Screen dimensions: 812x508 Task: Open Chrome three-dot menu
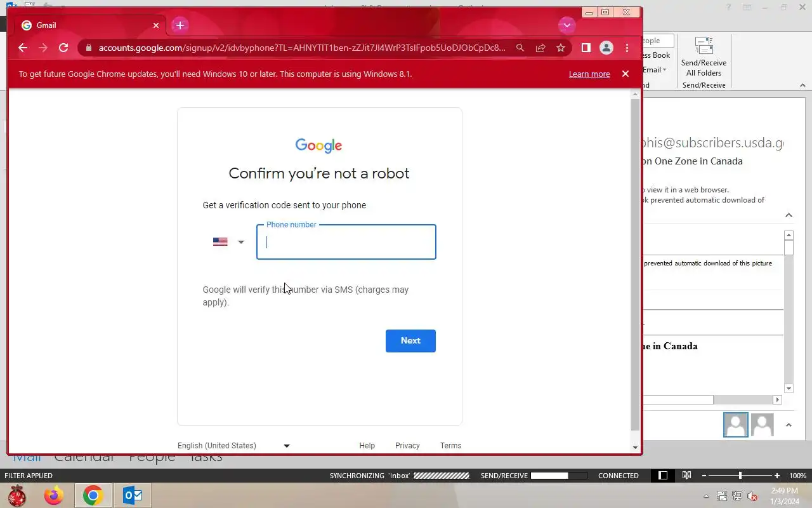pyautogui.click(x=627, y=48)
